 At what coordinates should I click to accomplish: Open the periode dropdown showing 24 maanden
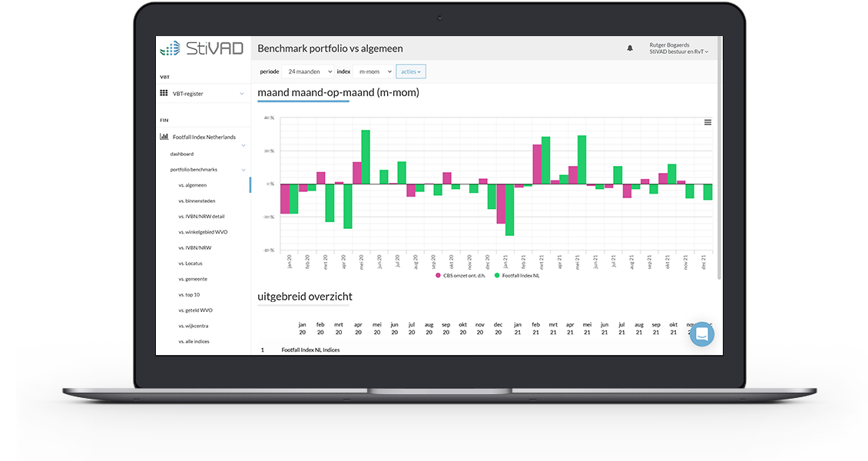pyautogui.click(x=308, y=71)
